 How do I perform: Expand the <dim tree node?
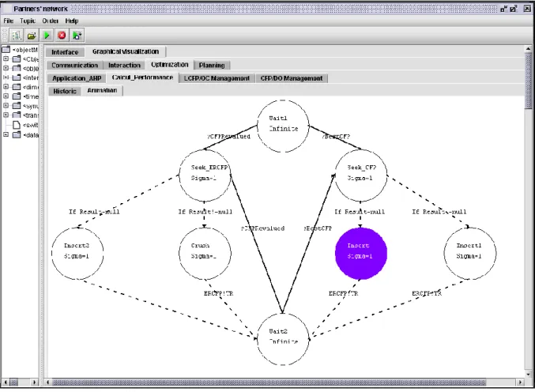tap(6, 87)
